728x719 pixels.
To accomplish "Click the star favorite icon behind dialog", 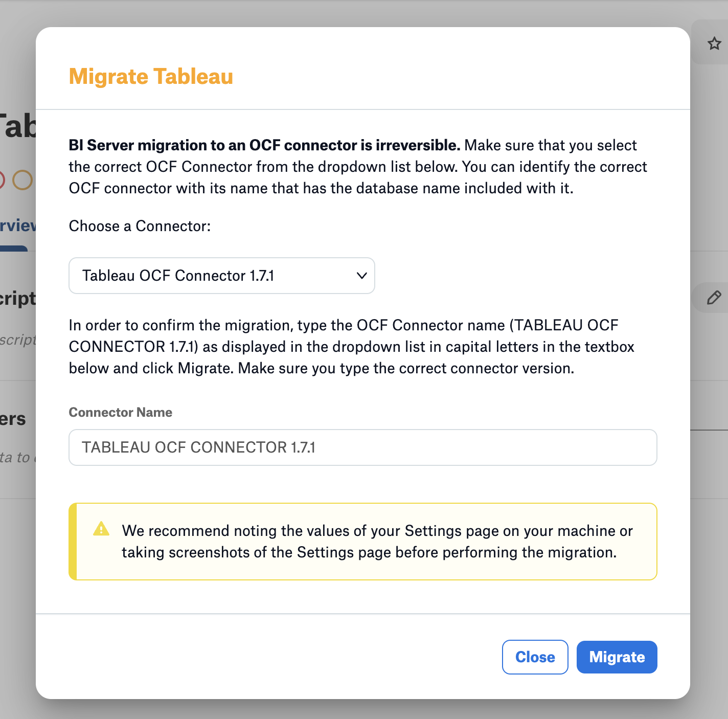I will [x=714, y=43].
